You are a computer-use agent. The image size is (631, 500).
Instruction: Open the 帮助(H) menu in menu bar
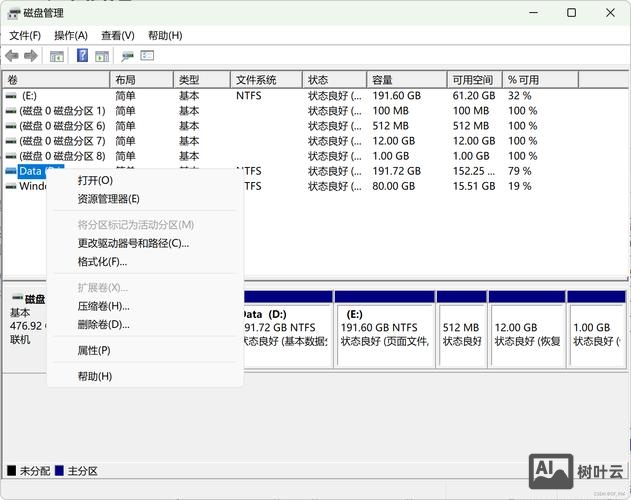(x=165, y=35)
